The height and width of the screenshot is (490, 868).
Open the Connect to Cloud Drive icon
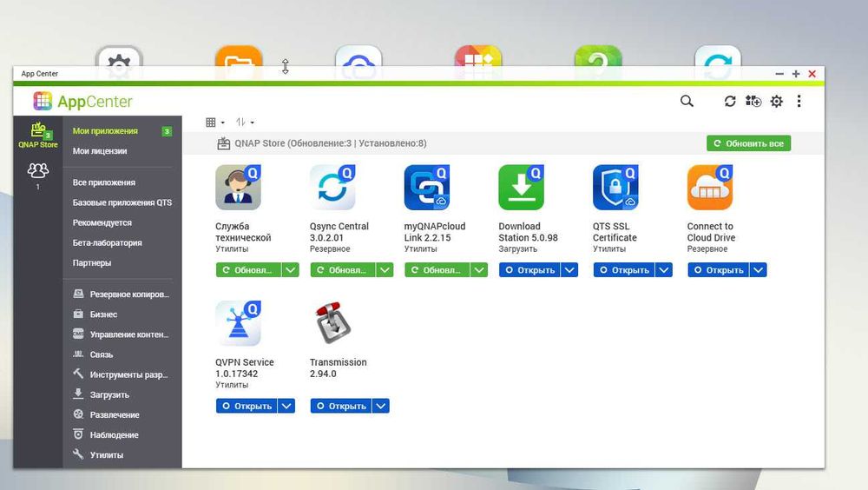[710, 188]
